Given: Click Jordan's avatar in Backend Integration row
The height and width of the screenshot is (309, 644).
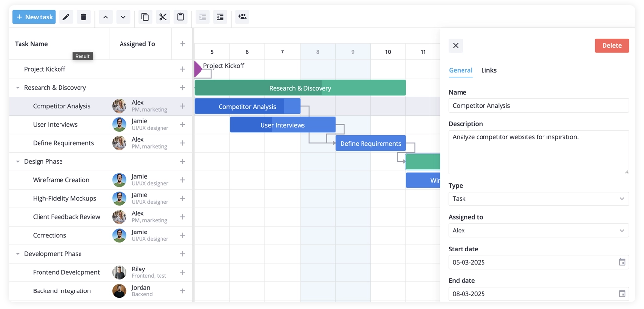Looking at the screenshot, I should (120, 291).
